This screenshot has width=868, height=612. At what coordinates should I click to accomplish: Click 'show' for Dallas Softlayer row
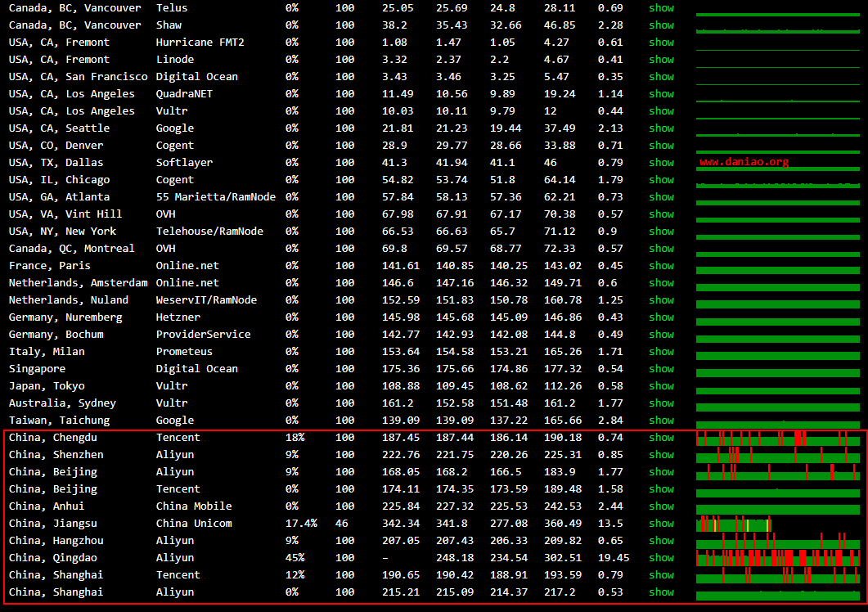(x=661, y=163)
